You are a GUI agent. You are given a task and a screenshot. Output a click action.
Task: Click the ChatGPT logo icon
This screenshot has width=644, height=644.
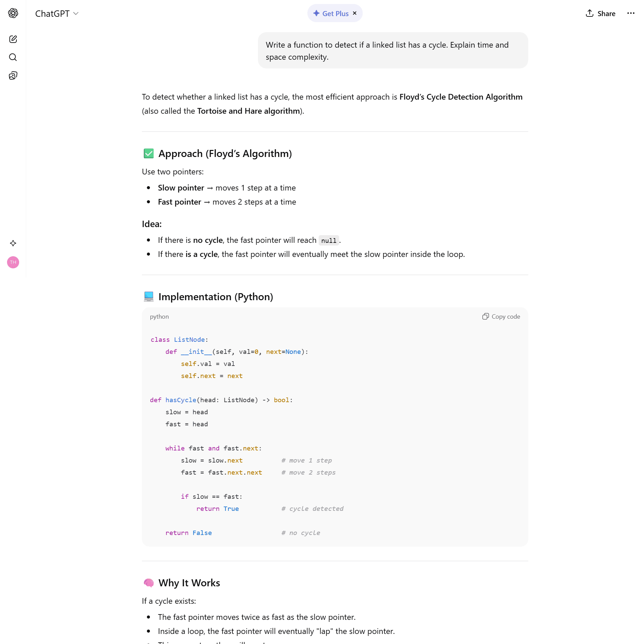[13, 13]
